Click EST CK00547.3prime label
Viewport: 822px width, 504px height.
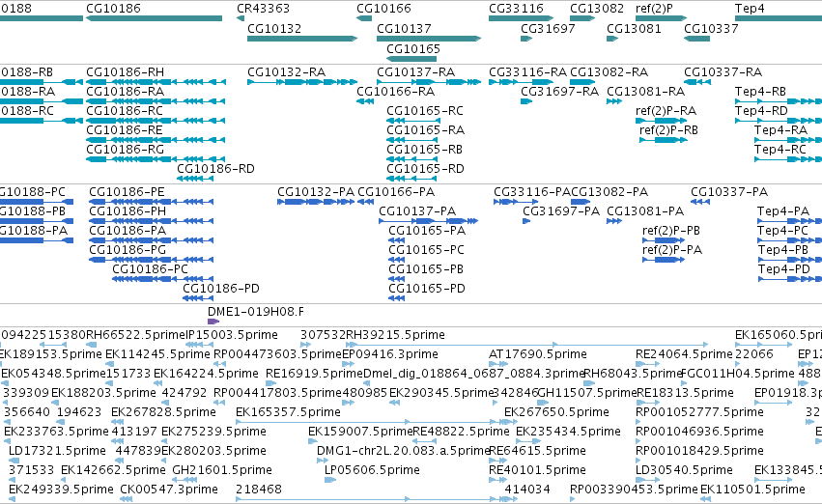169,490
